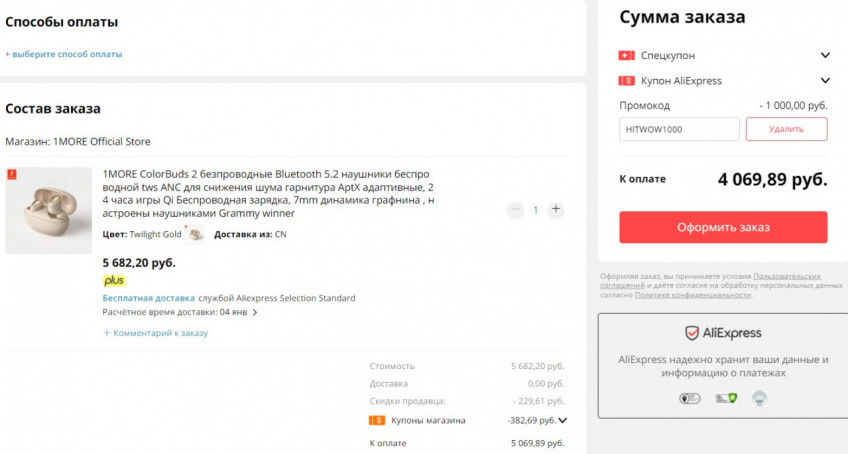Increase item quantity with plus button
This screenshot has height=454, width=848.
click(x=556, y=210)
